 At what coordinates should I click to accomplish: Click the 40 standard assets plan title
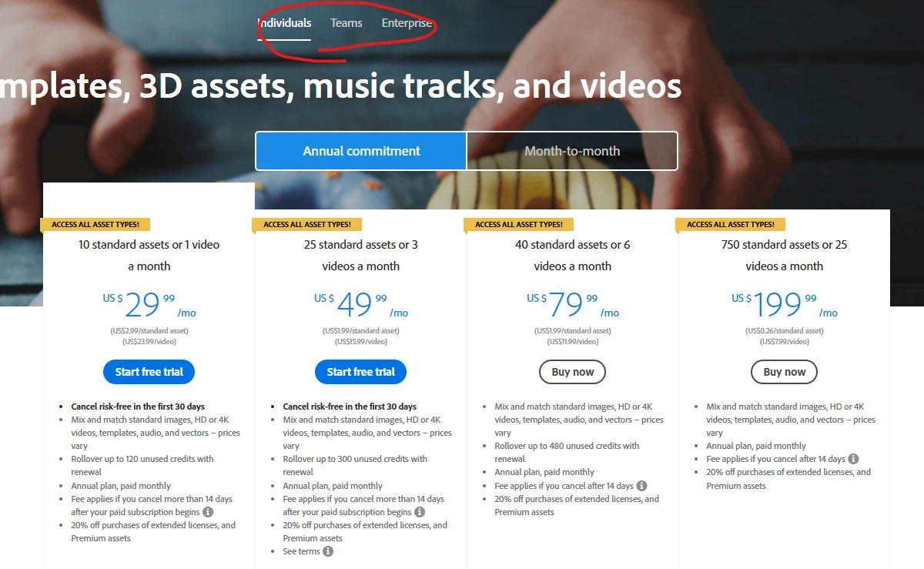572,255
